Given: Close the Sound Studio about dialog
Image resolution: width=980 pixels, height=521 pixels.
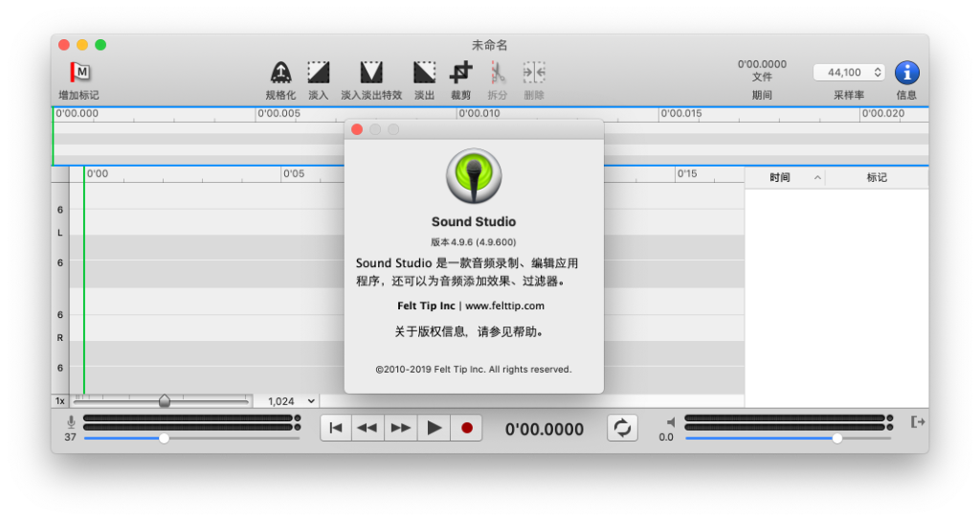Looking at the screenshot, I should 357,129.
